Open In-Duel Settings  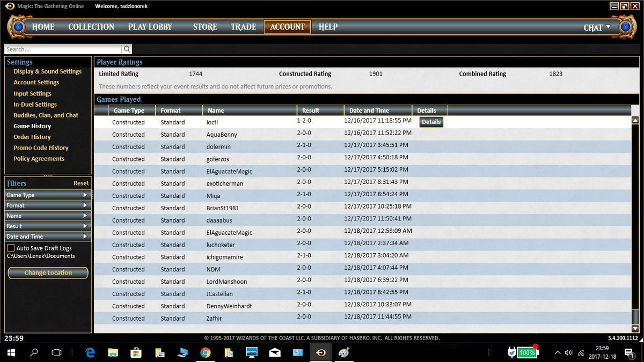[x=35, y=105]
